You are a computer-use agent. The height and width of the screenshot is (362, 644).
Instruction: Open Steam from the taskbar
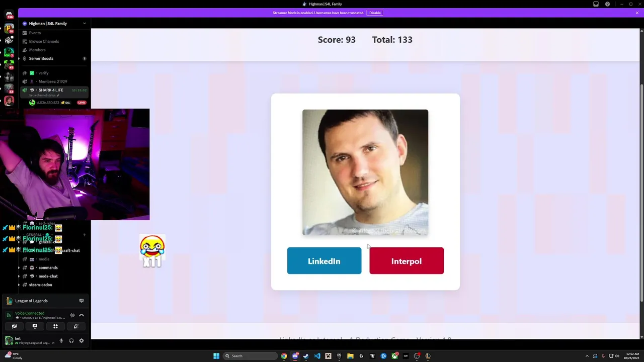306,356
